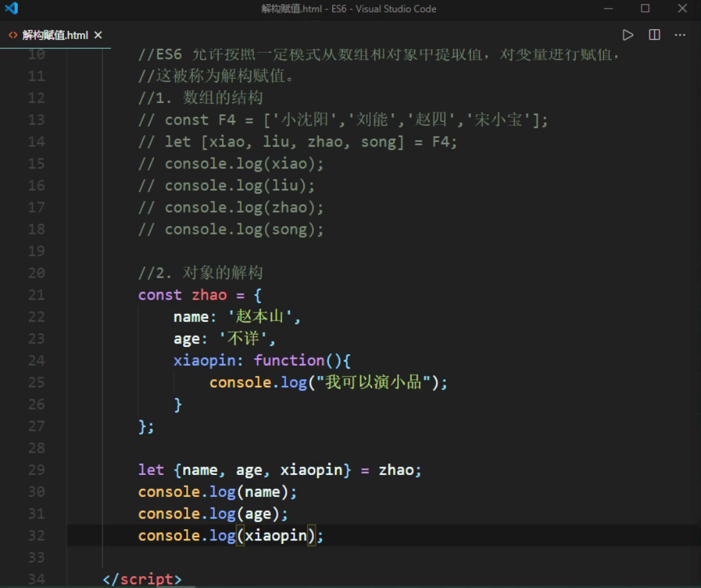Maximize the VS Code window

tap(645, 9)
